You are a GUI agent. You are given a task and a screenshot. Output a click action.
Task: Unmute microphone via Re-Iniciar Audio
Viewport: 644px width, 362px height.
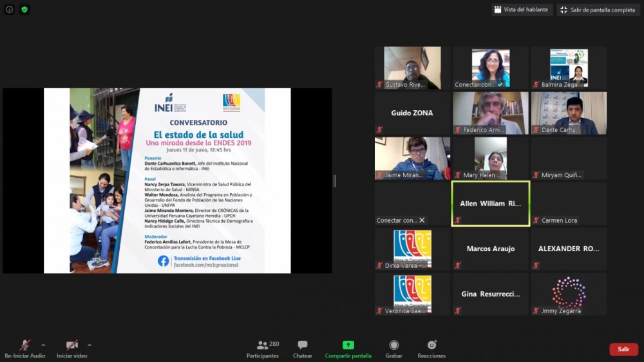tap(24, 345)
